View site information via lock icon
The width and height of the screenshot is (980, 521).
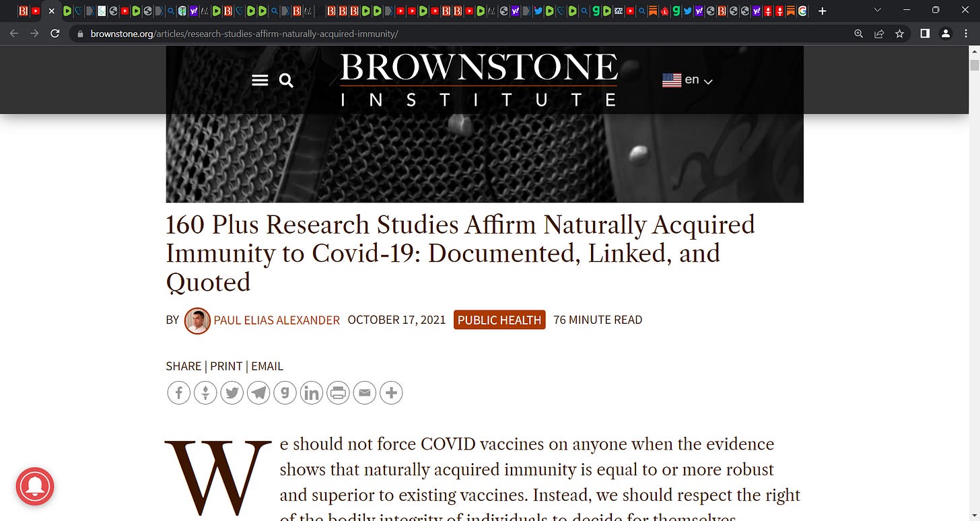coord(81,34)
